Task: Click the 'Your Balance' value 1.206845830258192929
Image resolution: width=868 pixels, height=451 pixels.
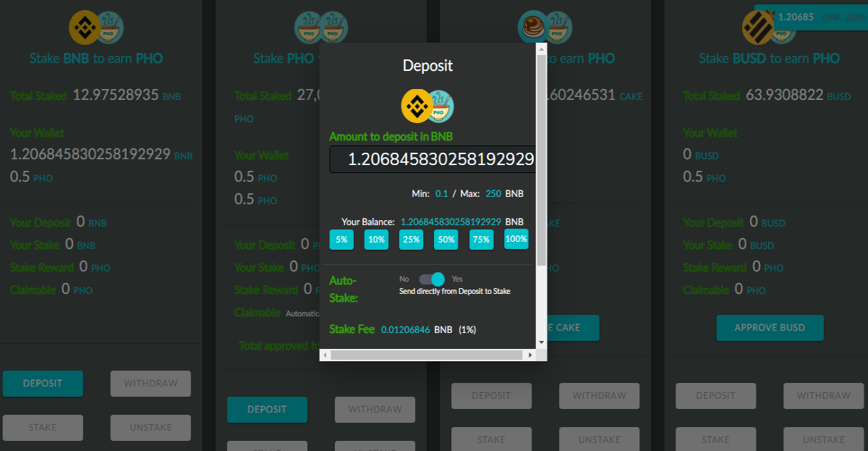Action: tap(451, 222)
